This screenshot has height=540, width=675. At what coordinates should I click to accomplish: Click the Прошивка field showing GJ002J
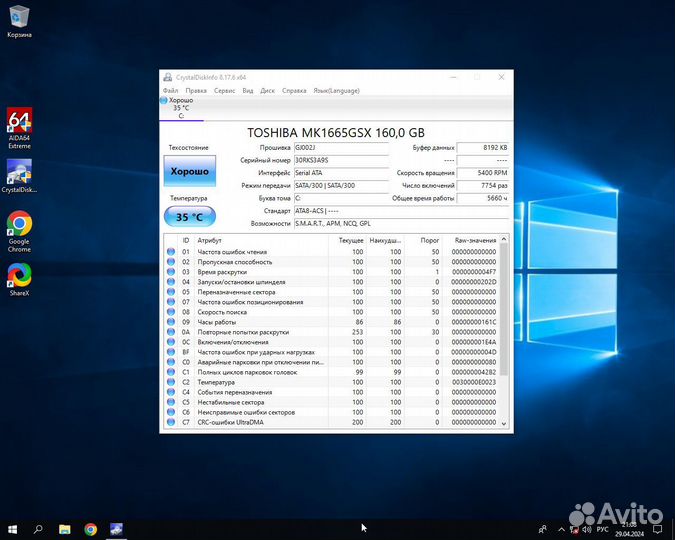(341, 148)
